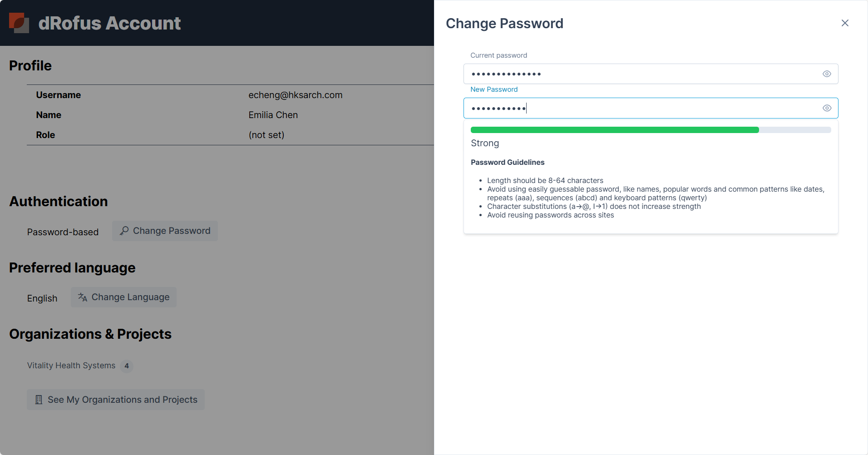Click the dRofus logo icon

(19, 23)
